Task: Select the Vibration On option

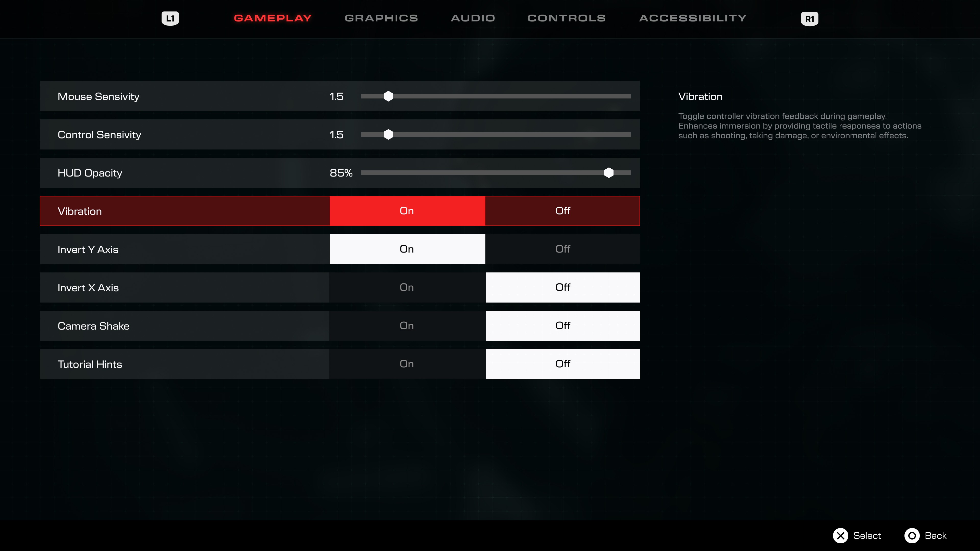Action: pyautogui.click(x=407, y=211)
